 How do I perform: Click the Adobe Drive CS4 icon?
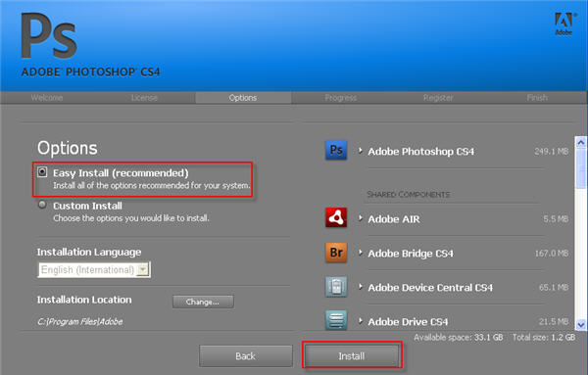point(336,320)
